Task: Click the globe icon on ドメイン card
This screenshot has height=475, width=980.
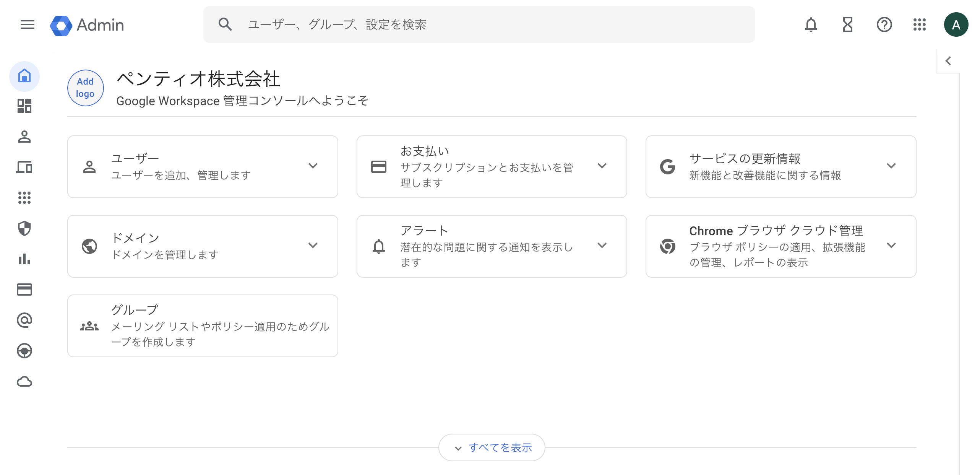Action: (89, 246)
